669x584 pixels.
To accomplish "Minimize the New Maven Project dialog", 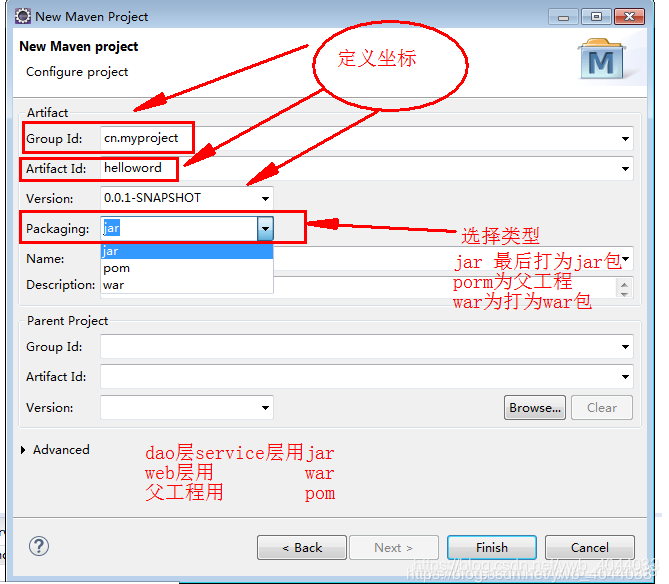I will pos(563,17).
